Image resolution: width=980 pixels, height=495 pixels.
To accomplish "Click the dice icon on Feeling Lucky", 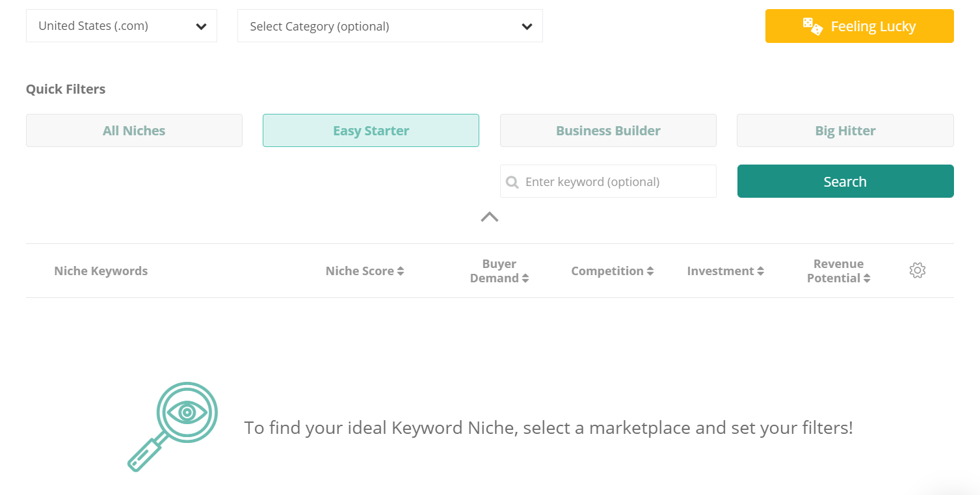I will [x=812, y=27].
